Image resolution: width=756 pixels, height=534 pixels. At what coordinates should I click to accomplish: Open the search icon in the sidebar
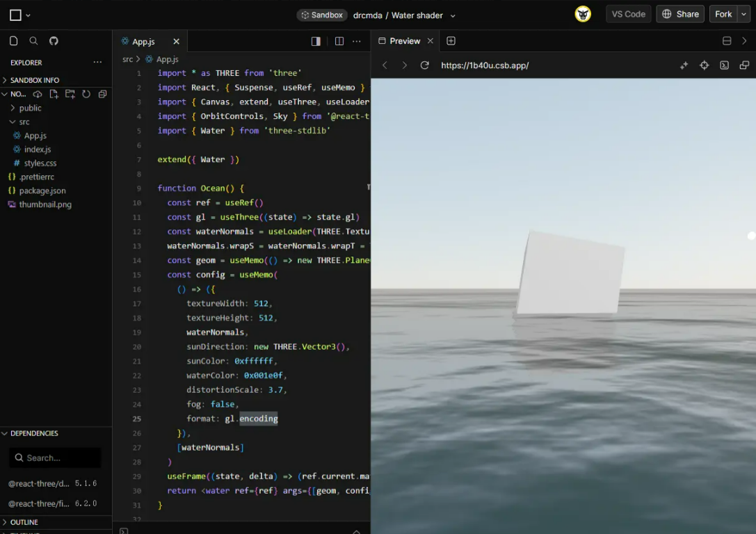(33, 41)
